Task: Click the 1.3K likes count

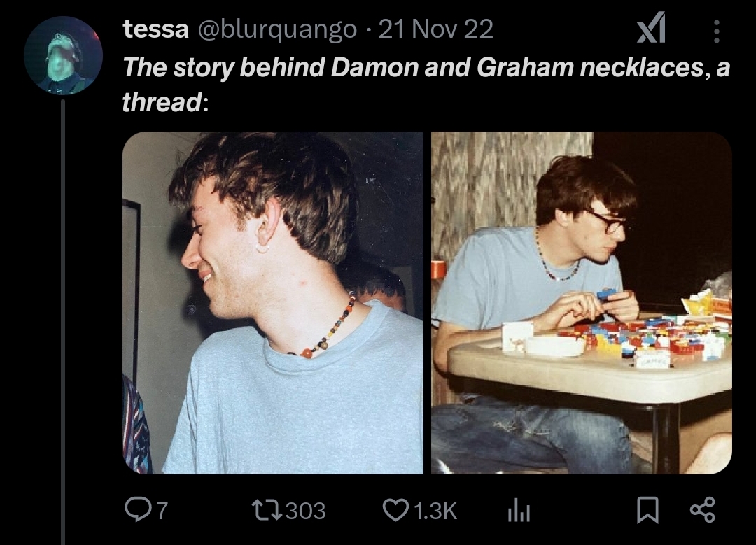Action: click(435, 511)
